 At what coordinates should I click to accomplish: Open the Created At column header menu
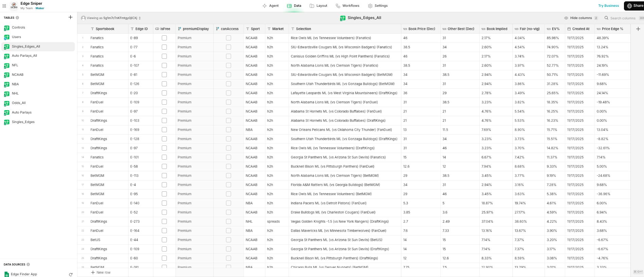click(x=580, y=29)
